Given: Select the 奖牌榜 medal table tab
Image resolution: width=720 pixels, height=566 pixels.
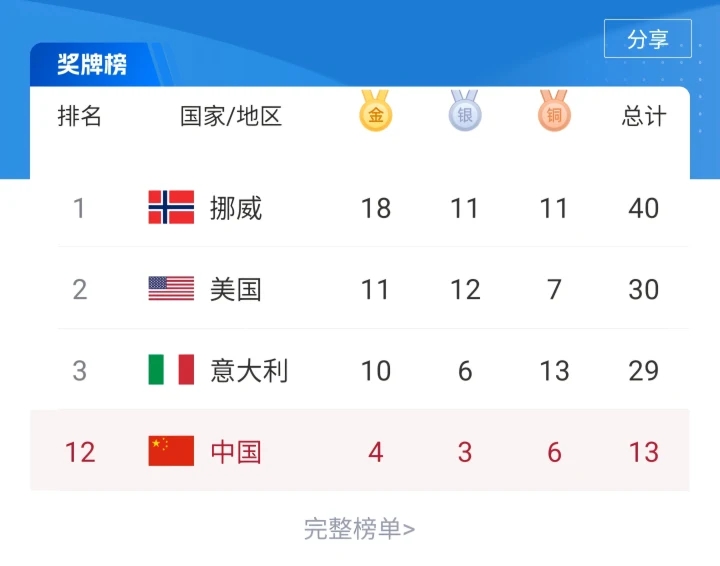Looking at the screenshot, I should point(92,65).
